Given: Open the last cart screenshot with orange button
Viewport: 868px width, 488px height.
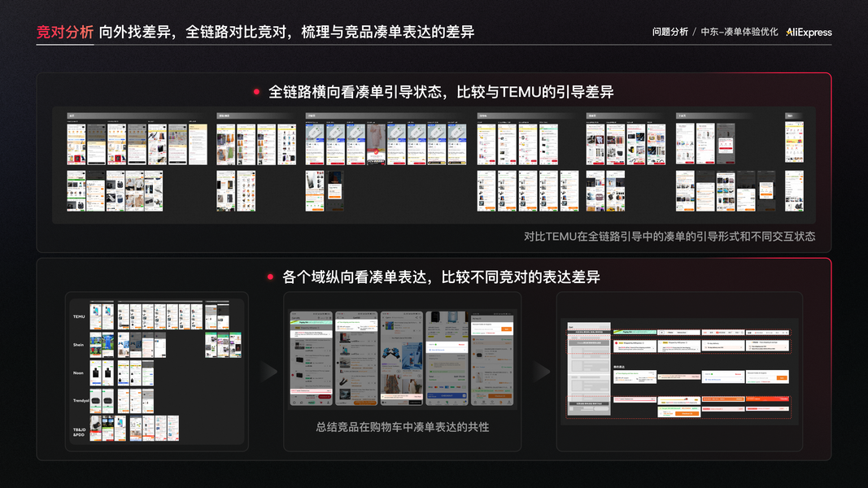Looking at the screenshot, I should 492,359.
